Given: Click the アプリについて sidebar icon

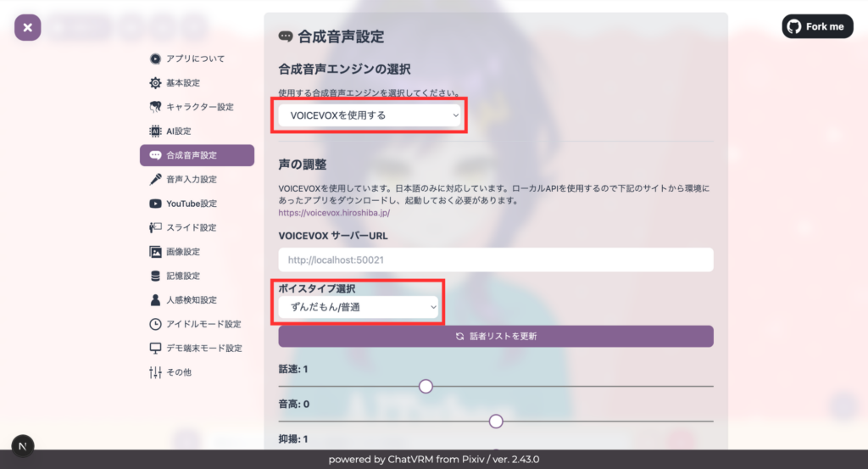Looking at the screenshot, I should pos(155,59).
